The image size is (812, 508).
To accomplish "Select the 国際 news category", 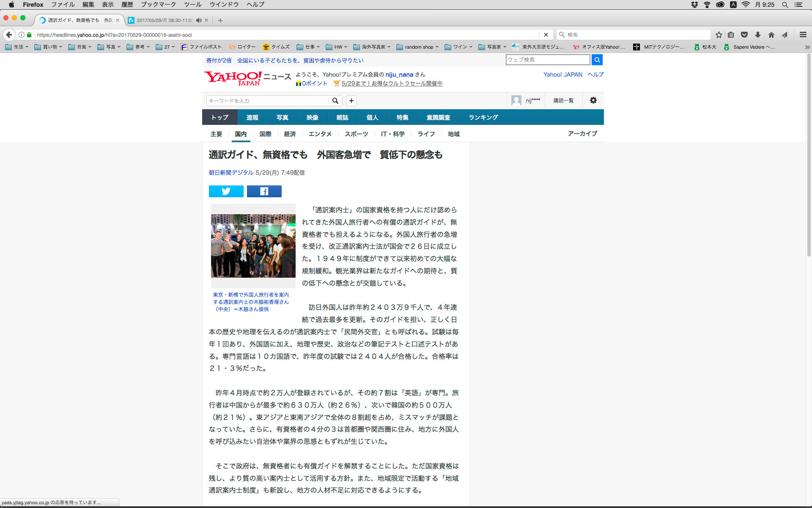I will click(265, 134).
